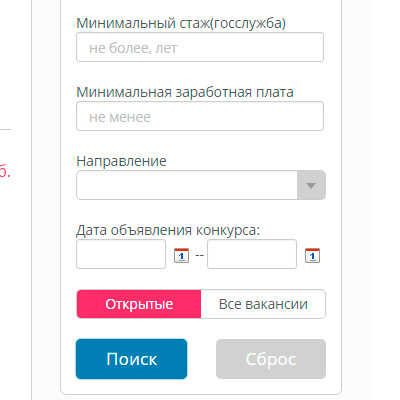Click the Дата объявления конкурса label
The width and height of the screenshot is (400, 400).
(x=168, y=230)
